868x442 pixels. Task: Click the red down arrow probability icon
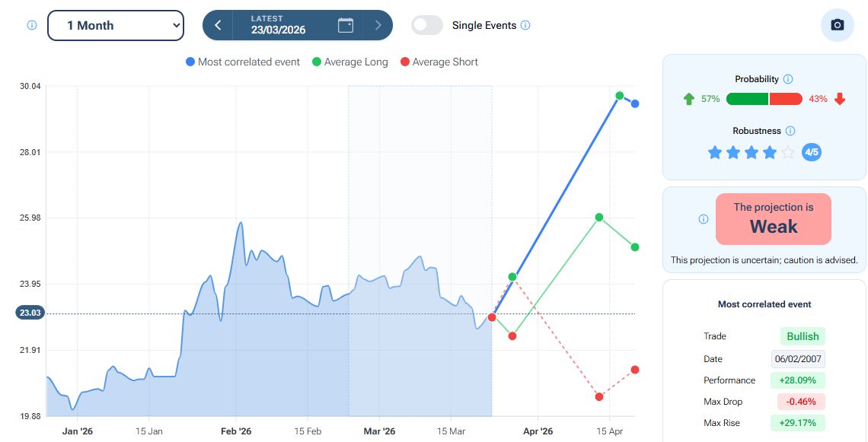click(840, 99)
